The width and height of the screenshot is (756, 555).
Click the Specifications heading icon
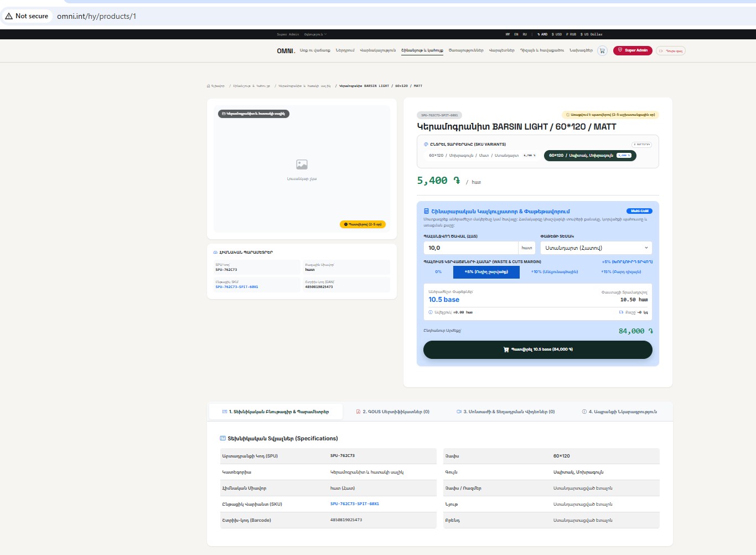point(223,438)
